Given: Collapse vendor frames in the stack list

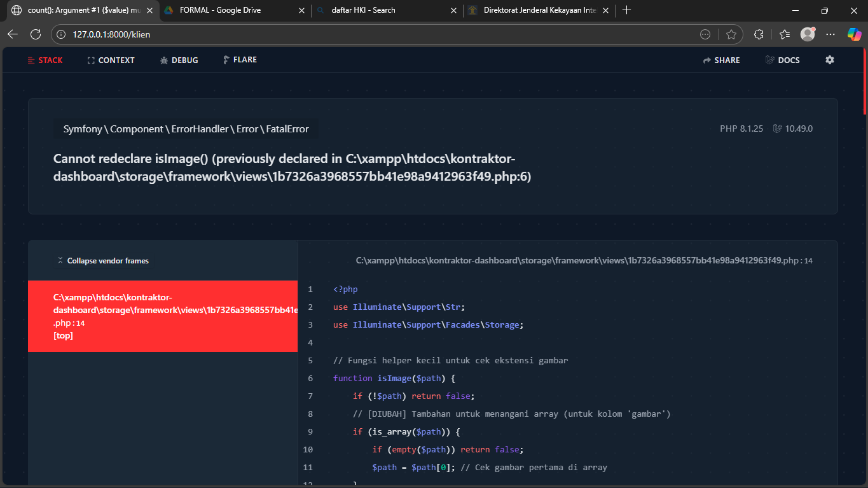Looking at the screenshot, I should pyautogui.click(x=103, y=261).
